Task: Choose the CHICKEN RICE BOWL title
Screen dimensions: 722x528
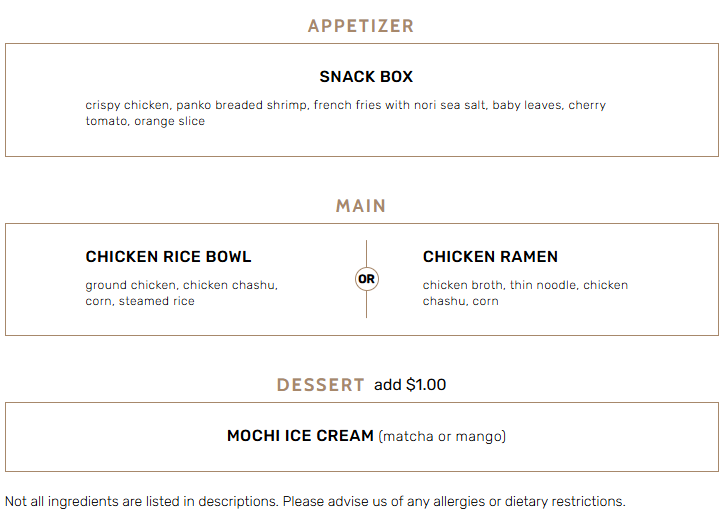Action: pos(168,257)
